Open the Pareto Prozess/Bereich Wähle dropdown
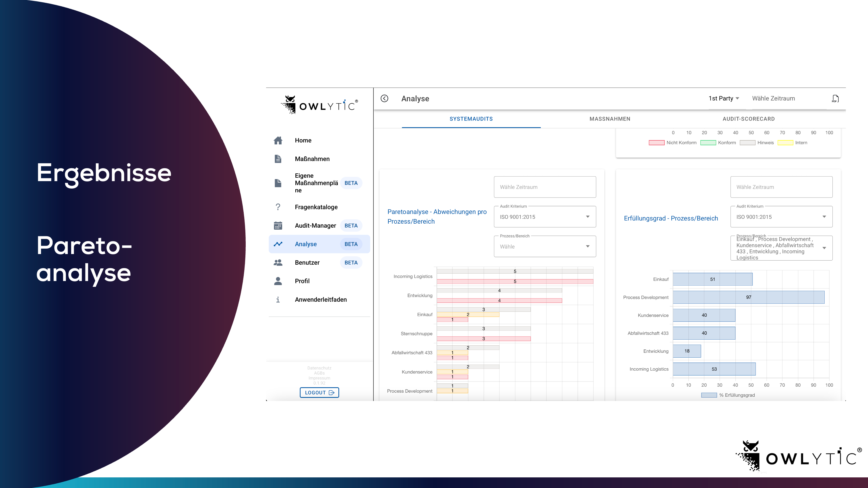 pos(545,246)
